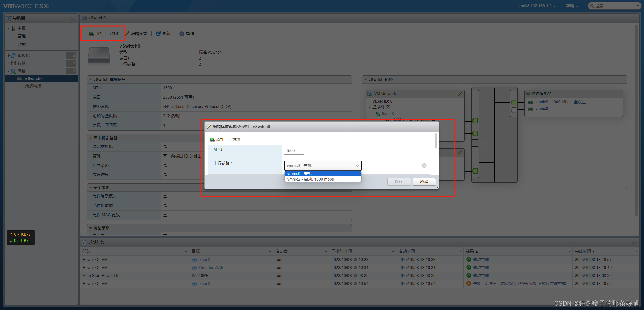Collapse Shaping policy section
Viewport: 644px width, 310px height.
(x=90, y=228)
